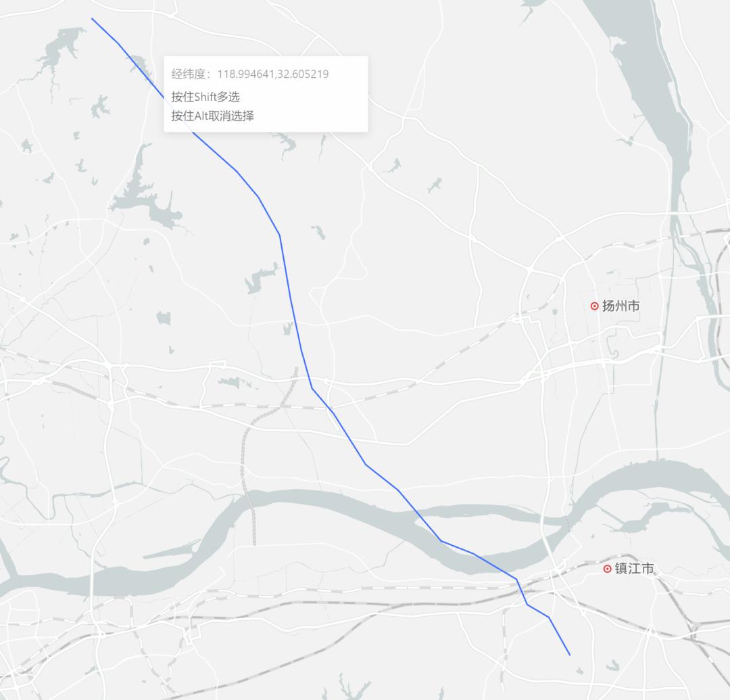Select the 扬州市 city label

620,306
